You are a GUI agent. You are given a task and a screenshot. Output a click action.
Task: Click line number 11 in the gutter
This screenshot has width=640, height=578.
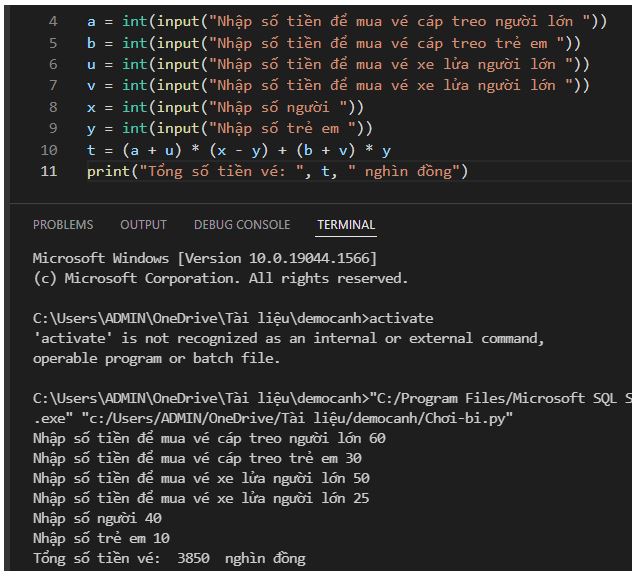(49, 172)
